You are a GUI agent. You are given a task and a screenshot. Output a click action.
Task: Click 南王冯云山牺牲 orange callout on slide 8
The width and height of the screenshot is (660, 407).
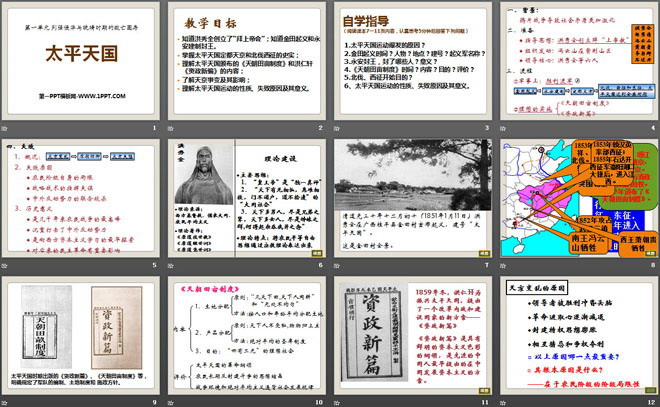[589, 243]
